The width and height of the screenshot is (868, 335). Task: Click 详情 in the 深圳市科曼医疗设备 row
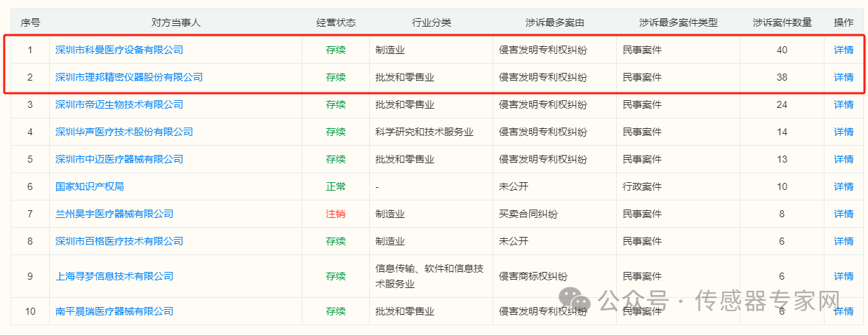[843, 50]
